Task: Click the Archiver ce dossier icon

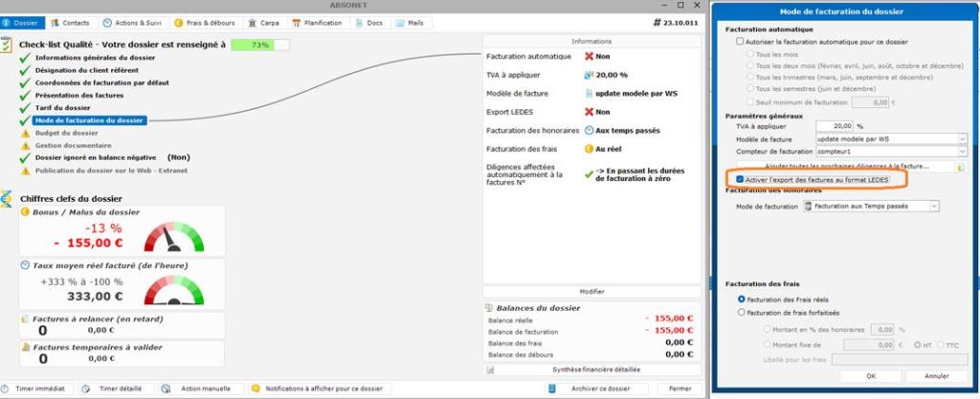Action: pyautogui.click(x=551, y=389)
